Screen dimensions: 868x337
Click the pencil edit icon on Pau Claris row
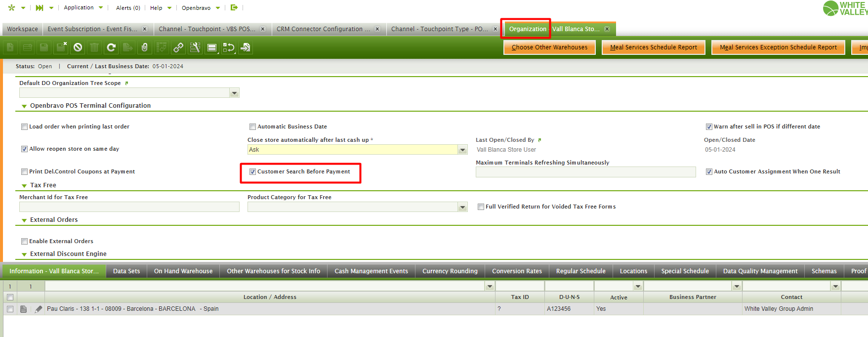(39, 309)
